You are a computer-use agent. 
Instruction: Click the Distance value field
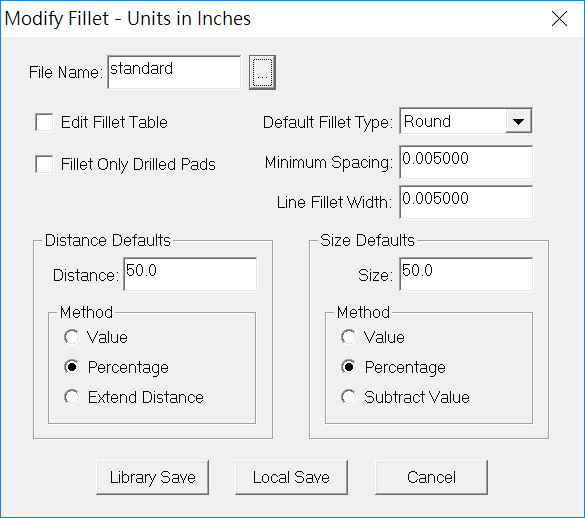tap(190, 274)
